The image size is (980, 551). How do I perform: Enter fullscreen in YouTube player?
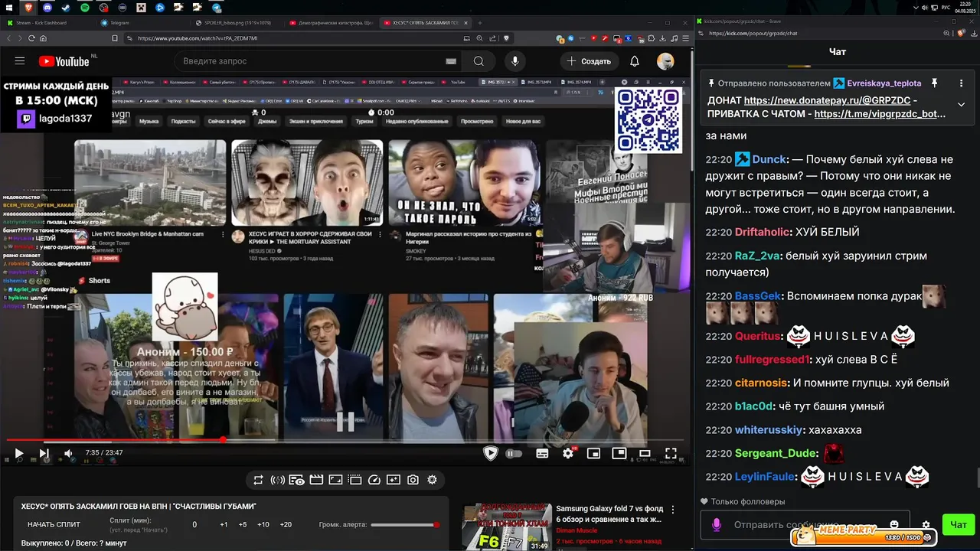tap(671, 453)
